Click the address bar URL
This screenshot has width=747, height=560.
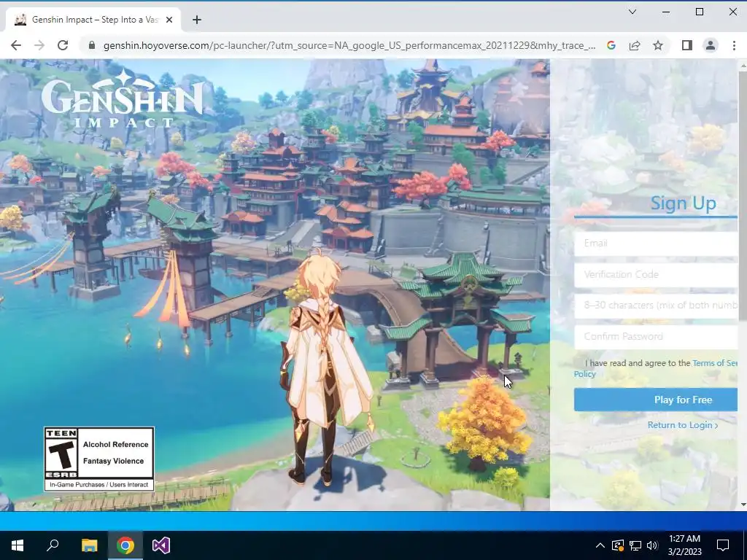pyautogui.click(x=349, y=45)
